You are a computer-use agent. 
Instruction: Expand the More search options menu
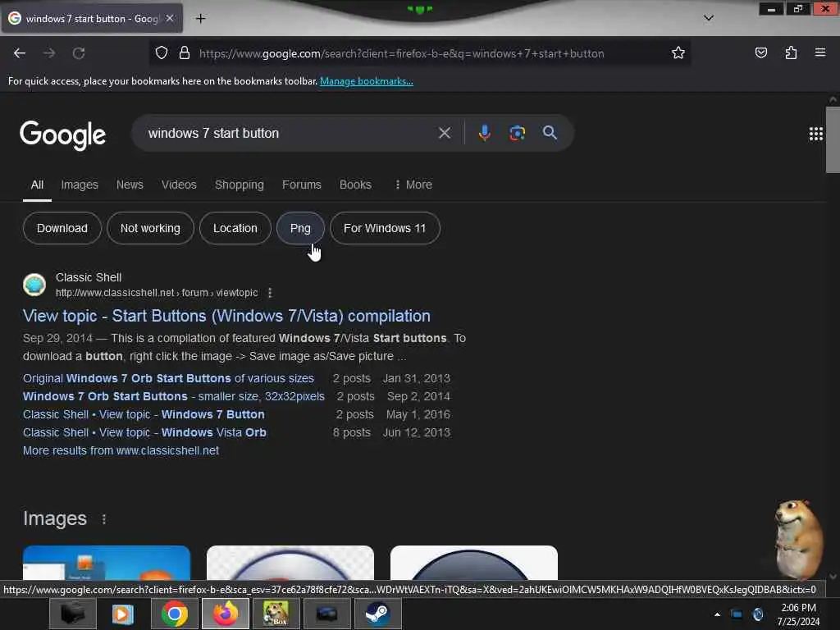[x=413, y=185]
